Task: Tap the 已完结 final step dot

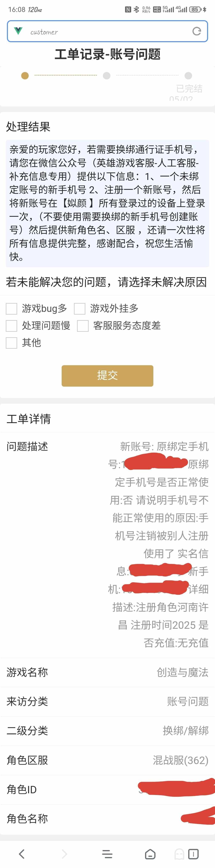Action: [x=188, y=75]
